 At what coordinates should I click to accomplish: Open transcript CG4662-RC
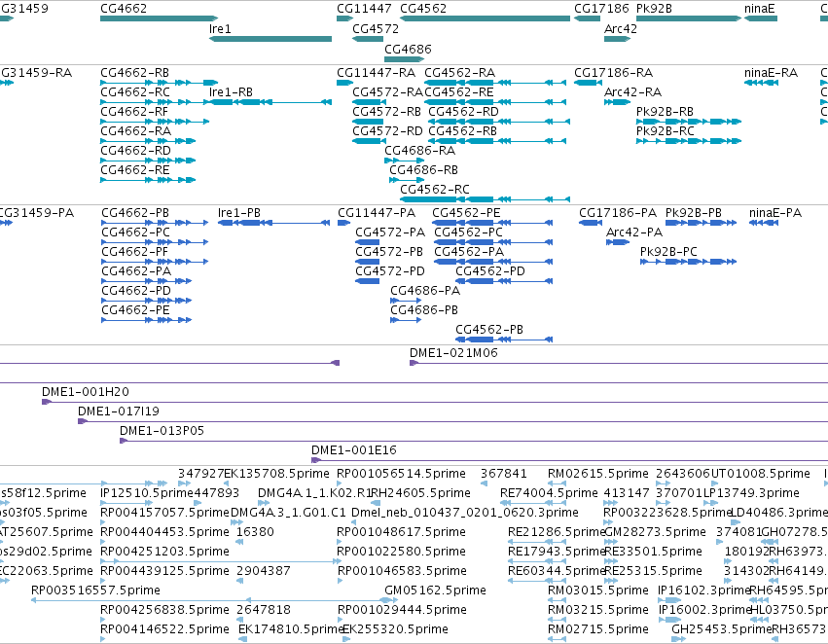(x=135, y=91)
